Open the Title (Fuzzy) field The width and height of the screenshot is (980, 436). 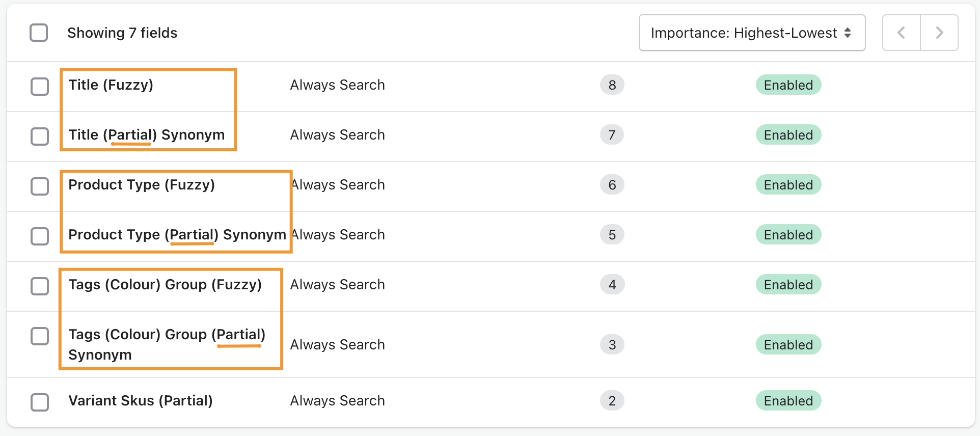[111, 85]
